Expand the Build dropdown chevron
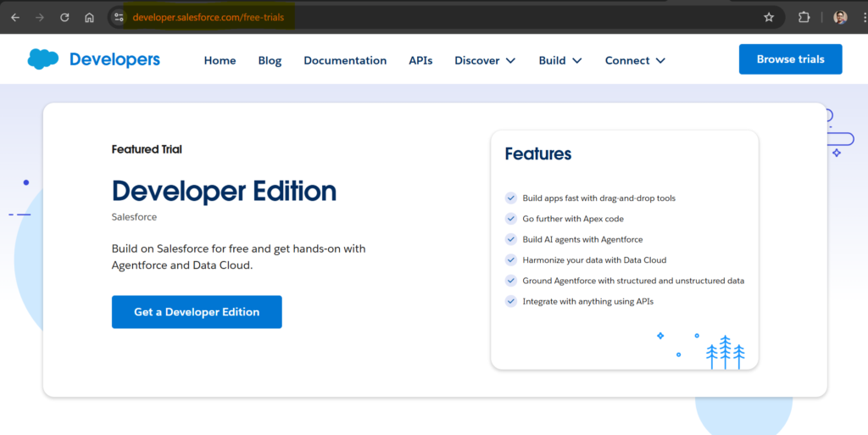Screen dimensions: 868x435 (576, 60)
